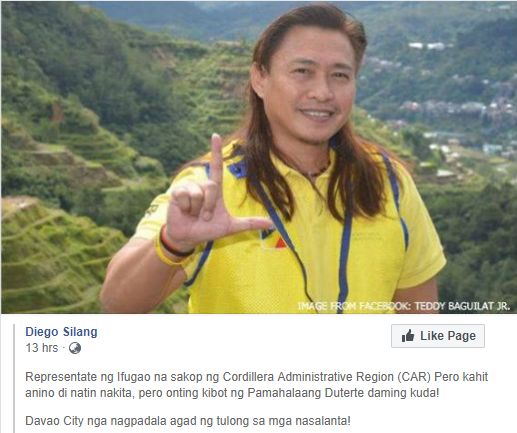The height and width of the screenshot is (433, 517).
Task: Click the globe public-privacy icon
Action: 75,348
